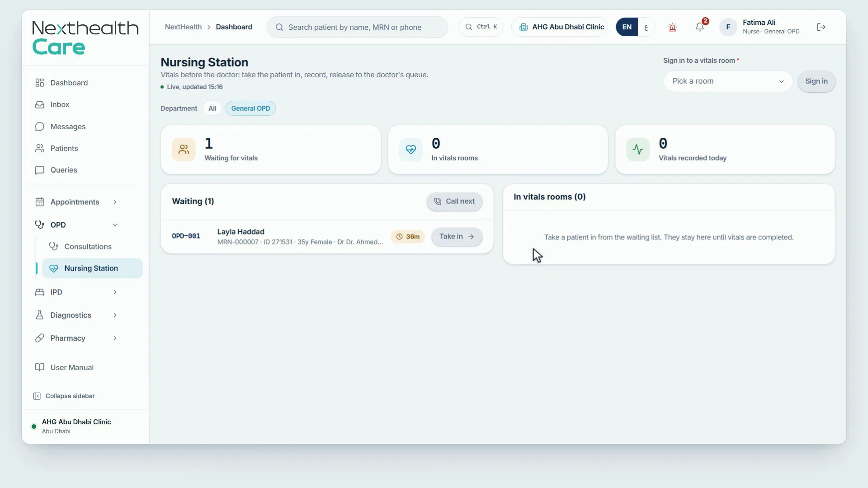Click the patient search input field
This screenshot has height=488, width=868.
click(x=357, y=27)
